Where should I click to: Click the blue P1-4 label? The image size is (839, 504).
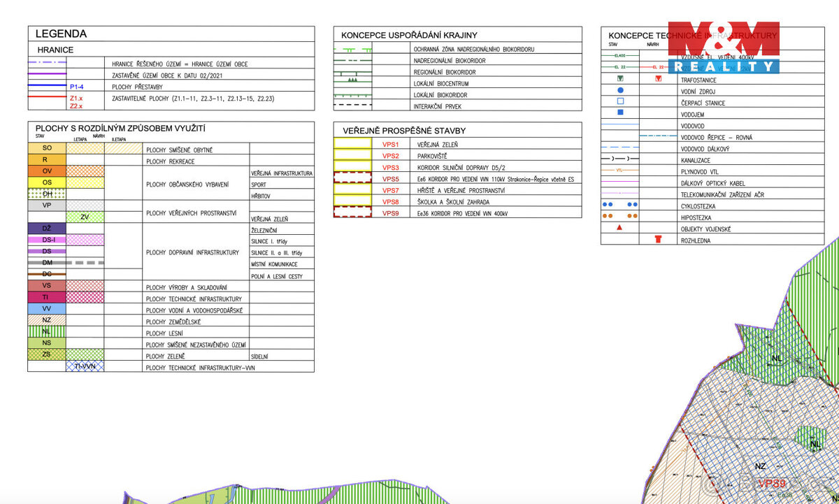(77, 87)
